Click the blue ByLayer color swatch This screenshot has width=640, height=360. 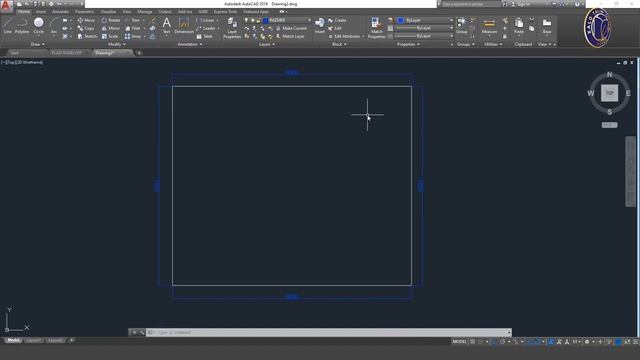point(400,20)
